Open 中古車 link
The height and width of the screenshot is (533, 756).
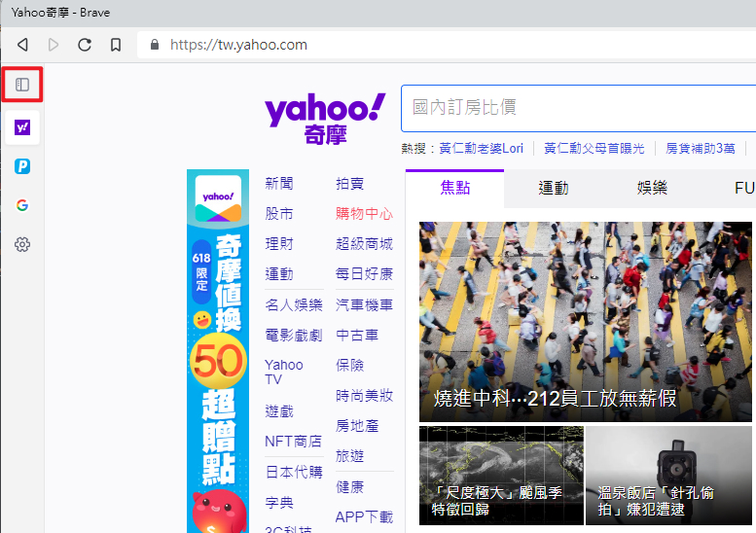357,335
